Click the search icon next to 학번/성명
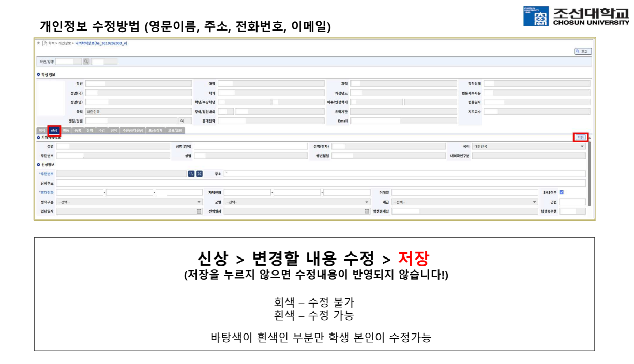This screenshot has width=634, height=364. 86,62
